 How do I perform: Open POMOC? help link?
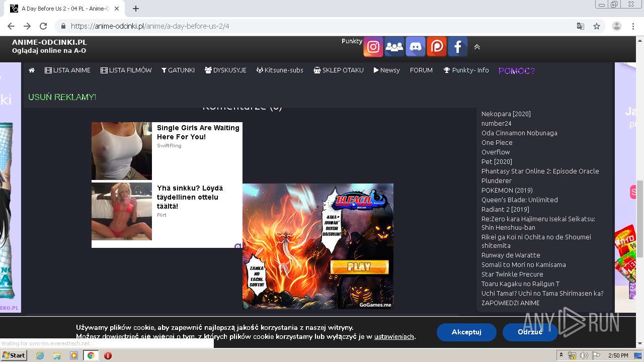tap(517, 71)
